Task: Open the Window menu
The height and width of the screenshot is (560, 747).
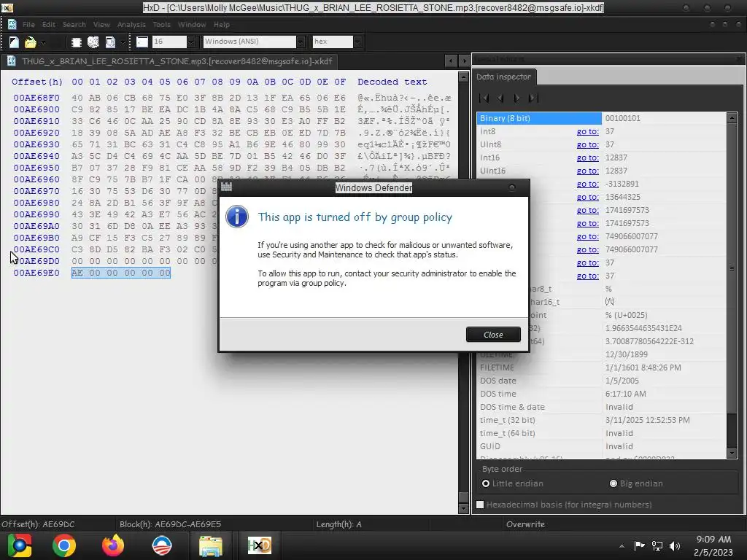Action: (x=192, y=24)
